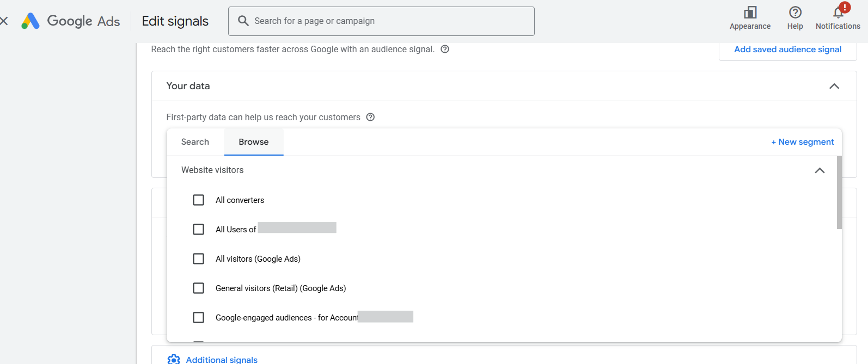Screen dimensions: 868x364
Task: Click the Additional signals gear icon
Action: tap(174, 359)
